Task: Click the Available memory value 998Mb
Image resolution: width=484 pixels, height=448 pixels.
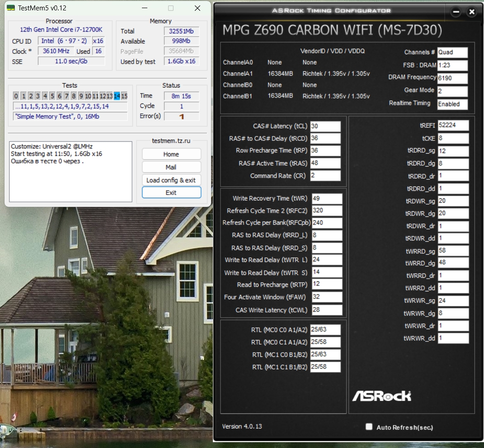Action: 182,41
